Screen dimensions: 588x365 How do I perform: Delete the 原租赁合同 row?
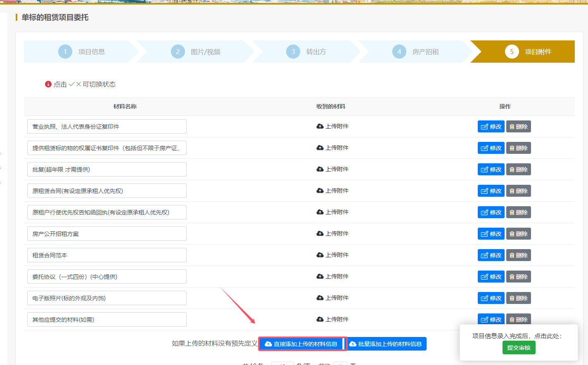tap(519, 191)
